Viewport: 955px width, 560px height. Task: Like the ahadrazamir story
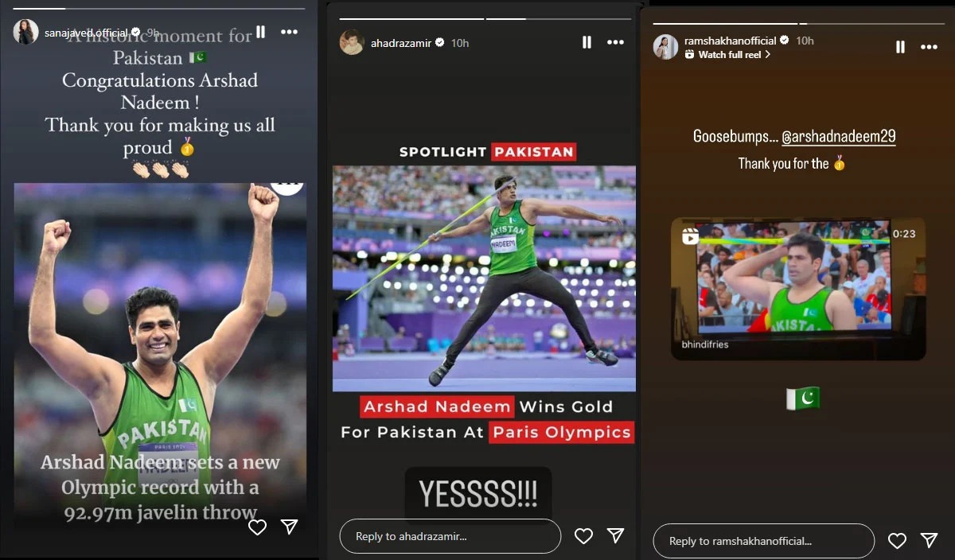click(x=583, y=536)
